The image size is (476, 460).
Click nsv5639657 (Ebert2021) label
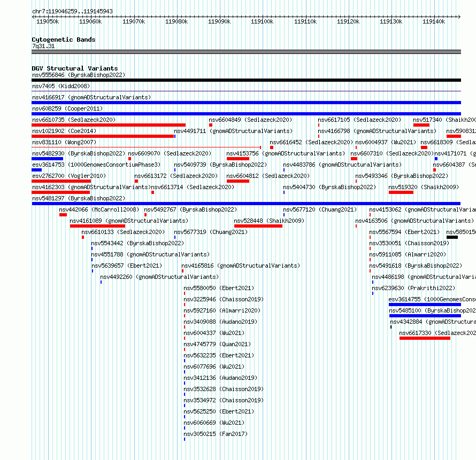click(x=127, y=266)
